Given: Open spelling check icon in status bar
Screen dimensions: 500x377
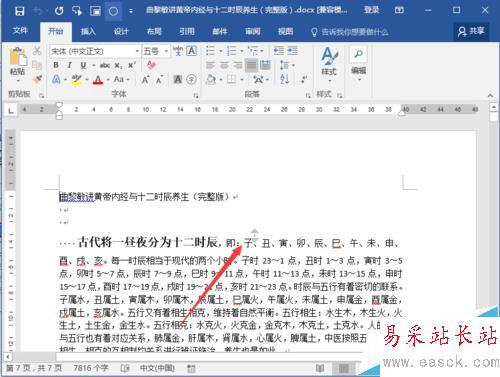Looking at the screenshot, I should tap(125, 368).
